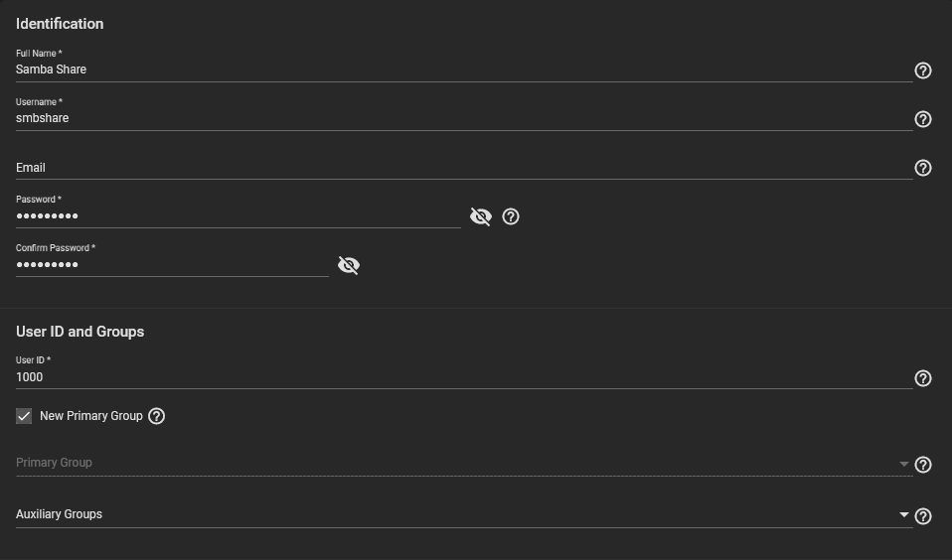The image size is (952, 560).
Task: Open help for User ID field
Action: pos(923,378)
